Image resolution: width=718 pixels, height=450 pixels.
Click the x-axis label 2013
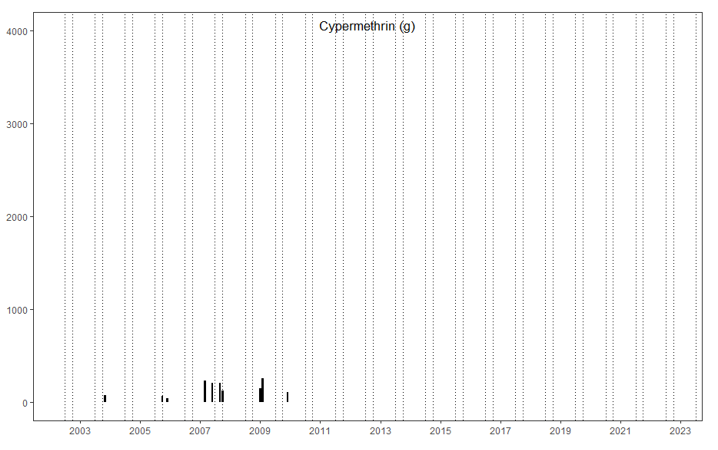pyautogui.click(x=380, y=431)
